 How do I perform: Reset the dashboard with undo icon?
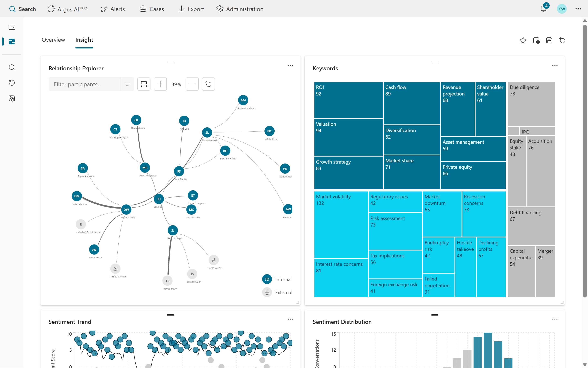click(x=562, y=40)
